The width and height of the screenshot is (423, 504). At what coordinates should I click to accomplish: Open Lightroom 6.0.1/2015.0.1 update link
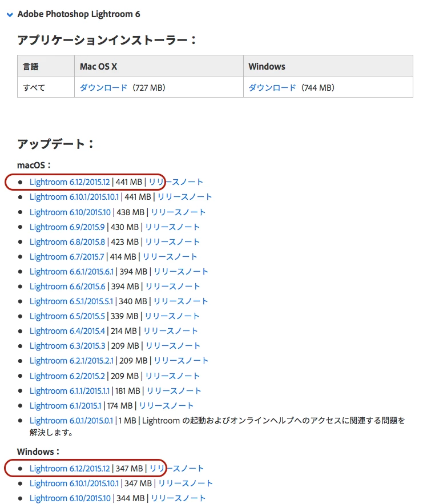point(71,421)
